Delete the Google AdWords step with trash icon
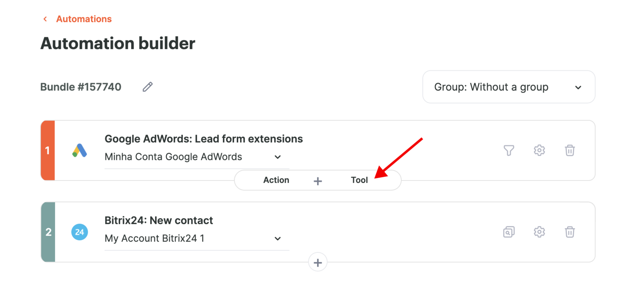 (570, 150)
